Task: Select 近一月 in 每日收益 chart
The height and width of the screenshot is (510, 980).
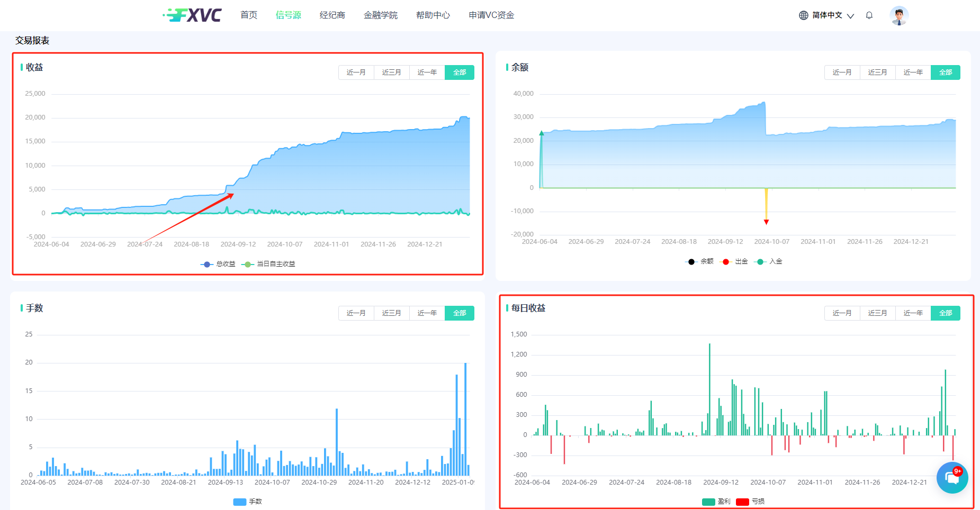Action: [x=842, y=313]
